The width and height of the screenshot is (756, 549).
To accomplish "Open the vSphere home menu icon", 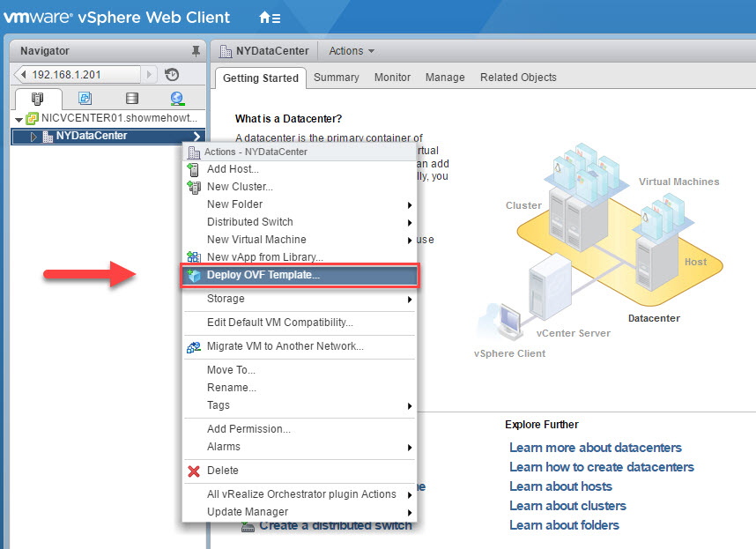I will (x=270, y=18).
